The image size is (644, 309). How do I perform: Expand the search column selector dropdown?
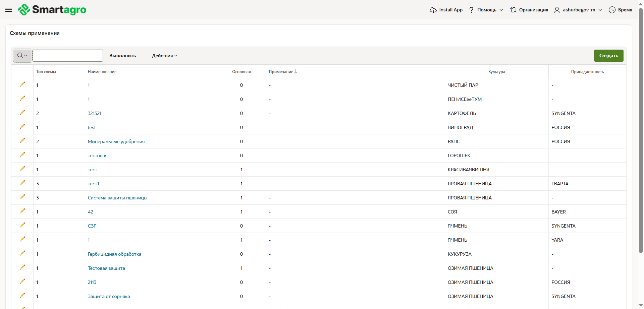tap(22, 56)
